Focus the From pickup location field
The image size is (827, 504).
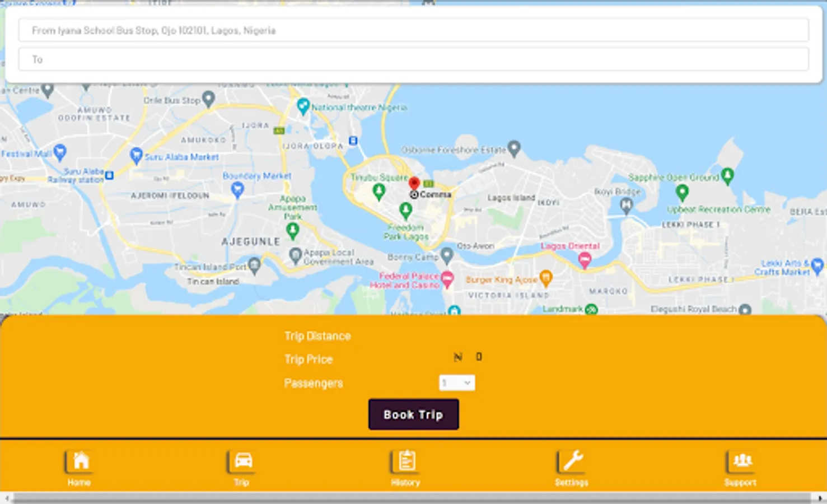pos(414,30)
